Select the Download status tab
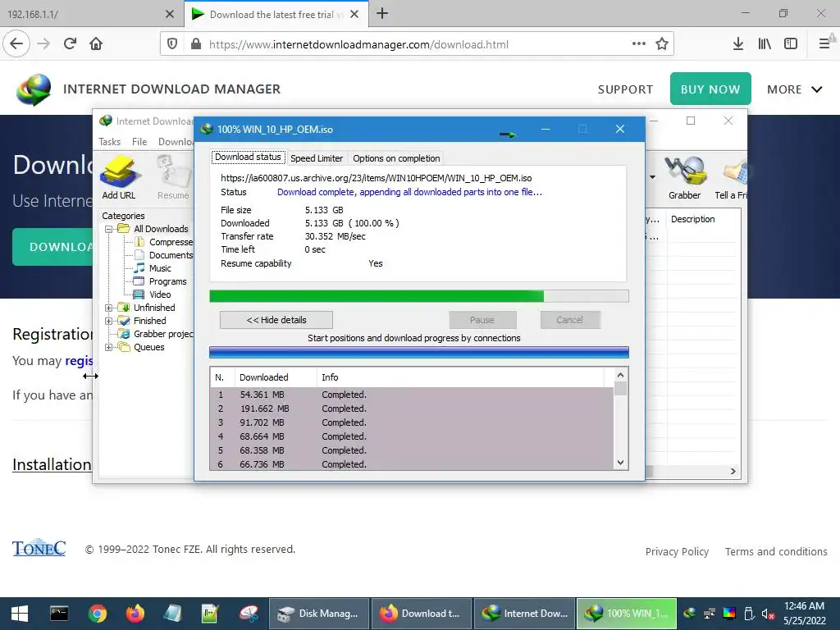840x630 pixels. pyautogui.click(x=248, y=157)
